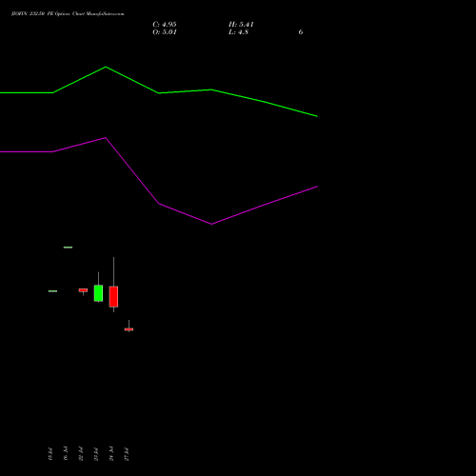Click the "16 Jul" date axis label
Image resolution: width=476 pixels, height=476 pixels.
(66, 453)
